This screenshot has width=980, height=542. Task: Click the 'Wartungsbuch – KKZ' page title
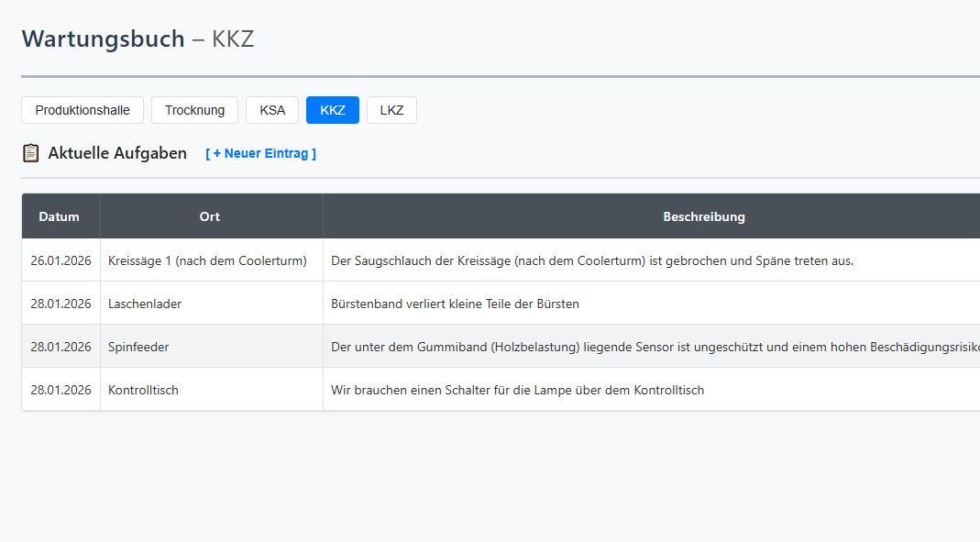[138, 39]
